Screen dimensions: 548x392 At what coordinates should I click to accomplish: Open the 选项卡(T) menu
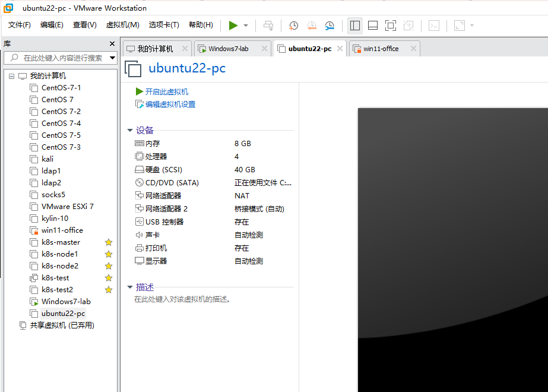click(x=164, y=25)
